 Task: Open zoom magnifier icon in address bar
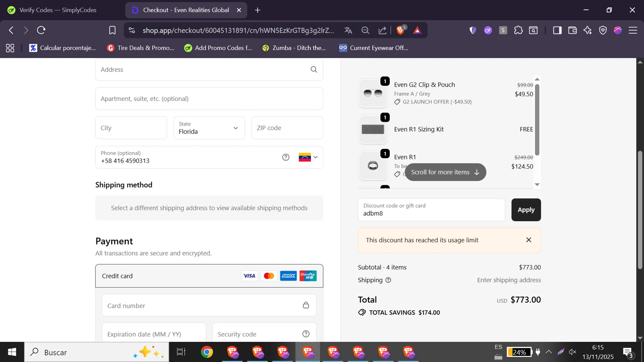coord(365,30)
